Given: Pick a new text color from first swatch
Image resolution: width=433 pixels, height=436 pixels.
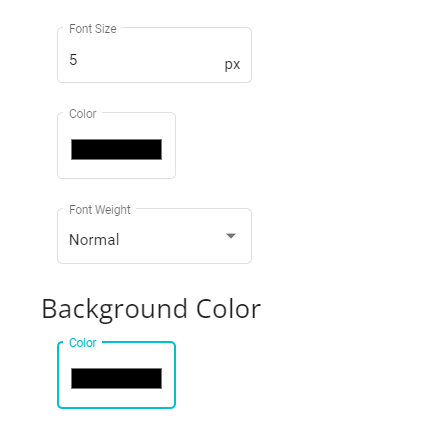Looking at the screenshot, I should tap(116, 149).
